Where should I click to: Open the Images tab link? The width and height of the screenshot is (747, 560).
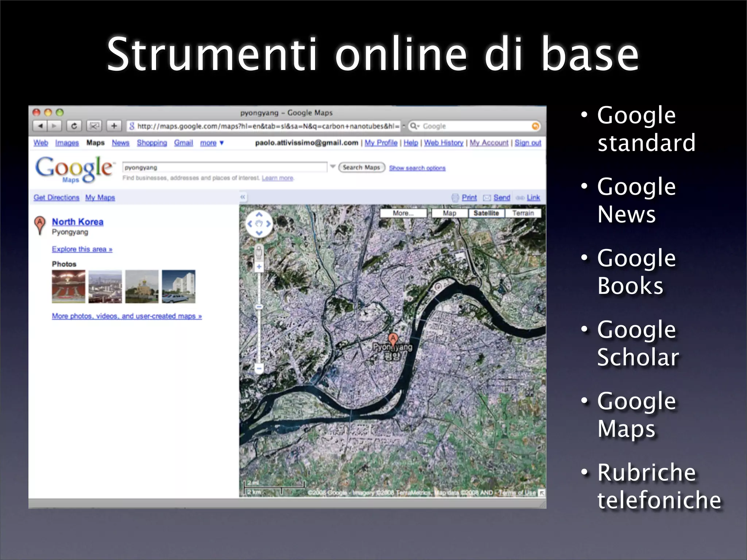(67, 143)
